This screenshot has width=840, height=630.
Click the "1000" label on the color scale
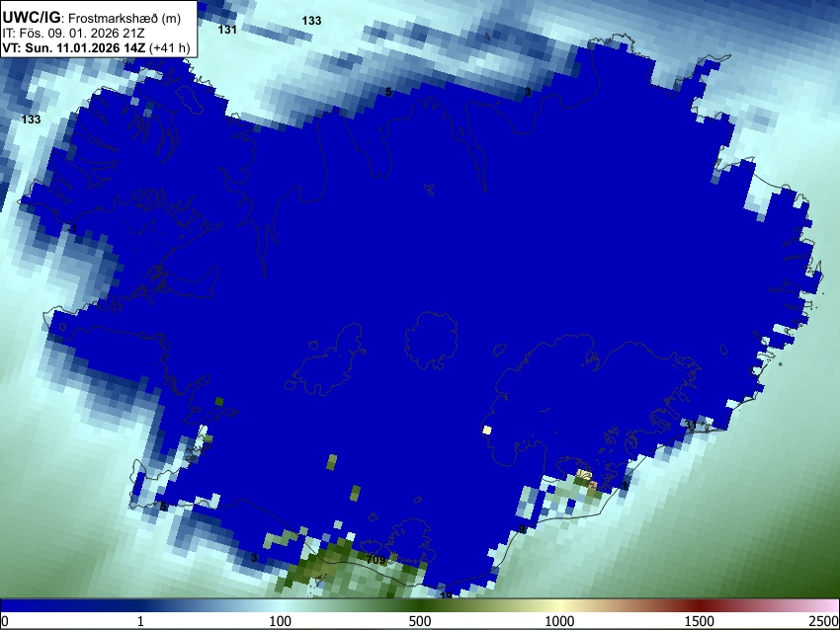coord(559,621)
